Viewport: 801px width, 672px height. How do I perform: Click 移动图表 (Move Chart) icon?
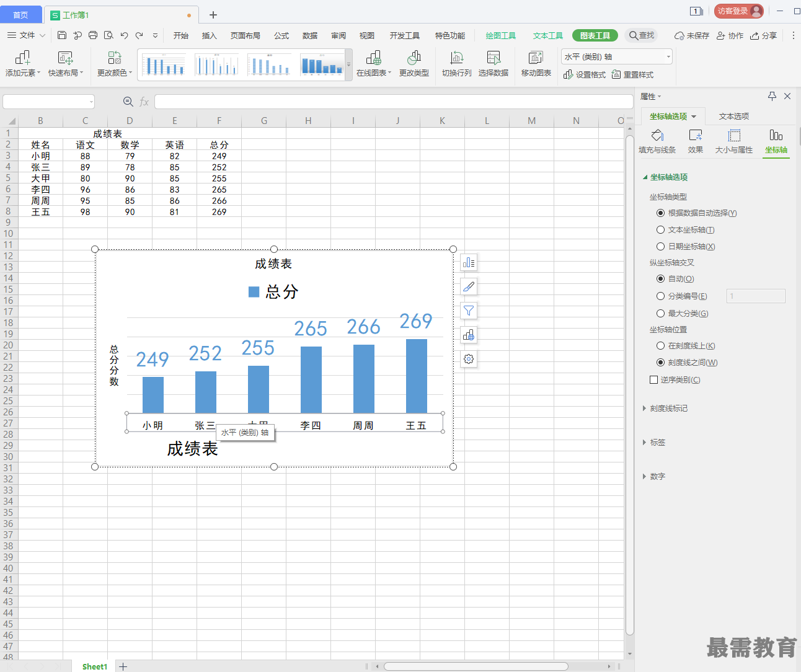pyautogui.click(x=536, y=64)
